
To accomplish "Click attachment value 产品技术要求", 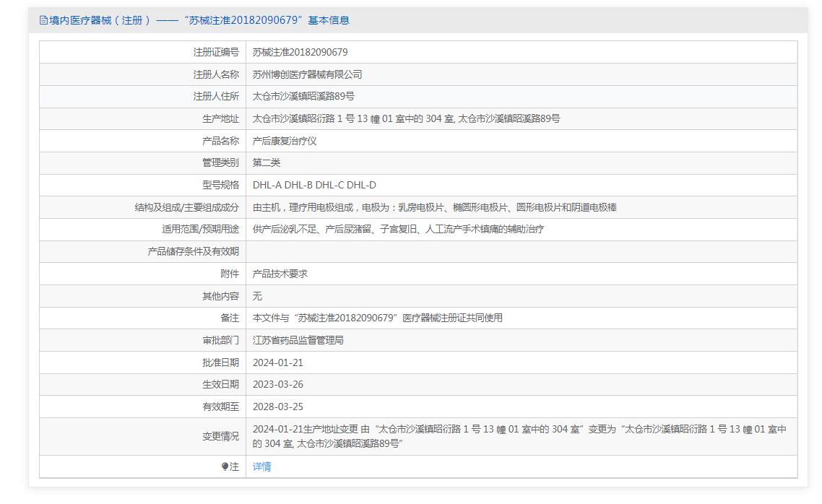I will pos(280,274).
